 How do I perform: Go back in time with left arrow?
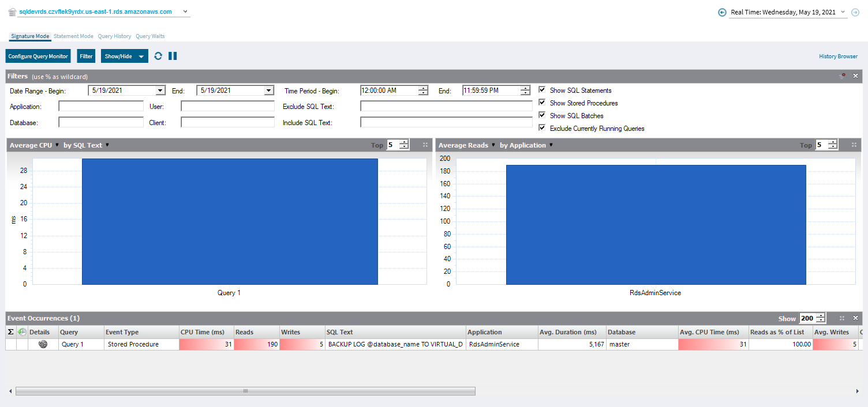coord(722,12)
